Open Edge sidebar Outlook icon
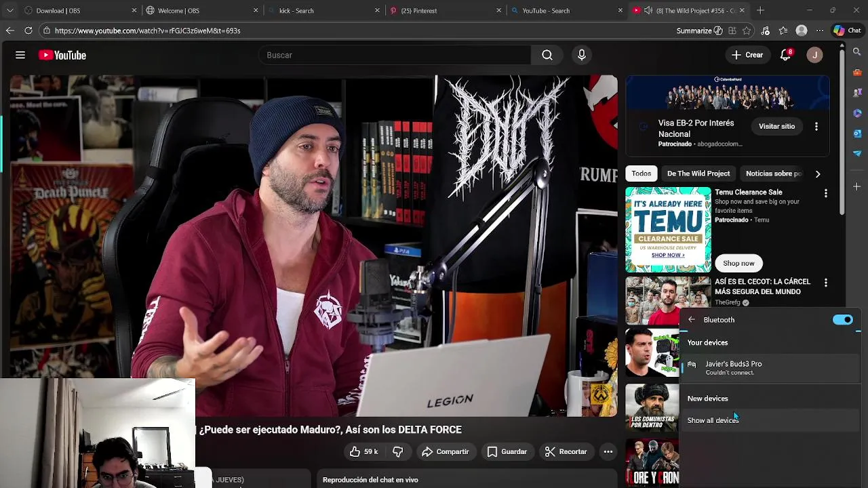This screenshot has height=488, width=868. 858,134
